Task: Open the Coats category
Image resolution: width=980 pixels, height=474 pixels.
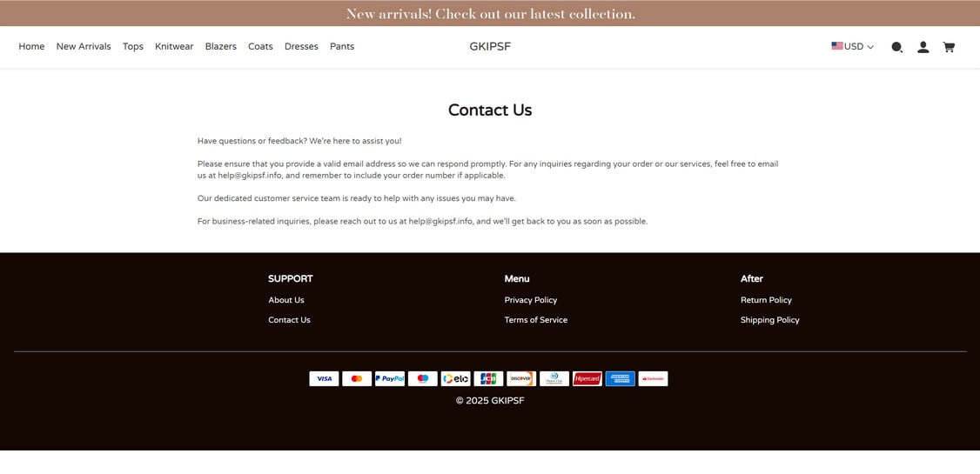Action: [x=260, y=46]
